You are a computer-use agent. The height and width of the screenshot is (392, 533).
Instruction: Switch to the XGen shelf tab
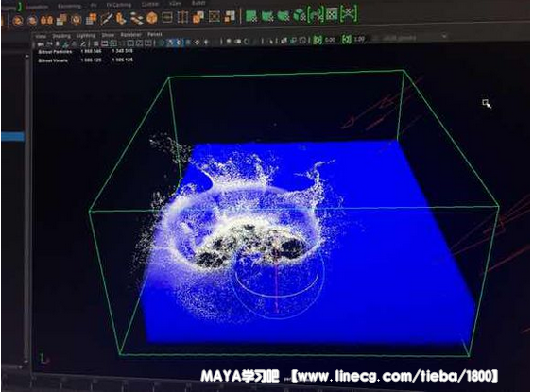pyautogui.click(x=175, y=4)
